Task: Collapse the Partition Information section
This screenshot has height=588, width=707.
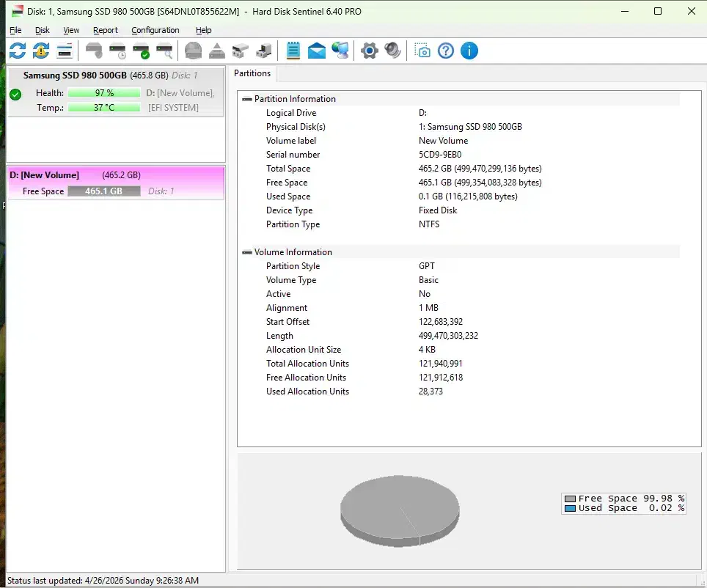Action: 246,99
